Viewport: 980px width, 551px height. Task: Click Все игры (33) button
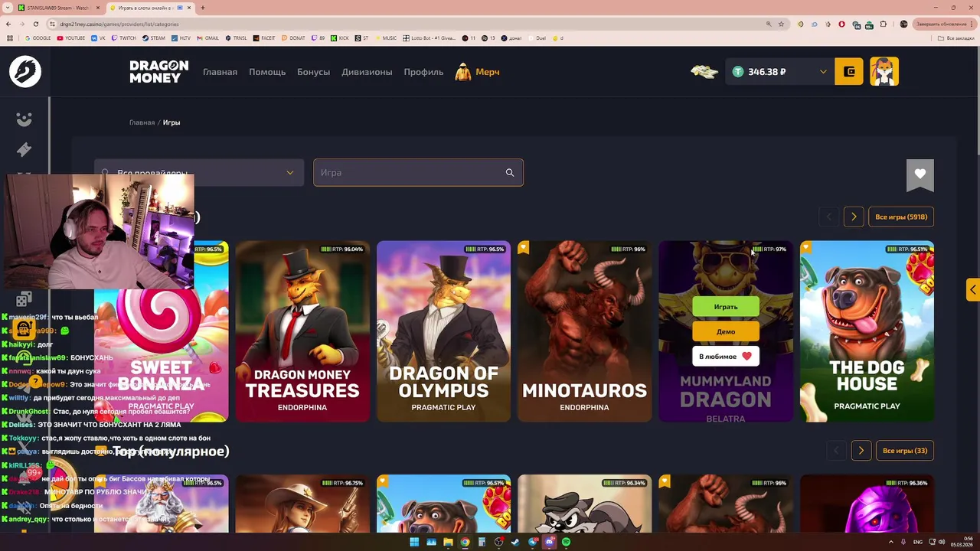[905, 451]
